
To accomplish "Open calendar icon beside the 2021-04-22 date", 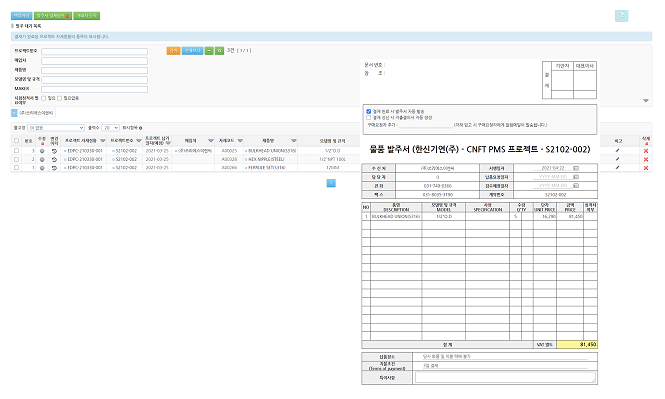I will 576,168.
